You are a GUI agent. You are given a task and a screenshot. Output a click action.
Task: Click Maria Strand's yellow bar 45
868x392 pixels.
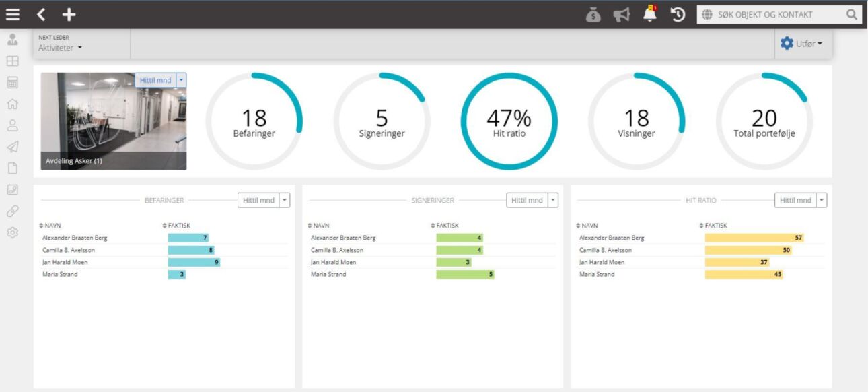744,274
